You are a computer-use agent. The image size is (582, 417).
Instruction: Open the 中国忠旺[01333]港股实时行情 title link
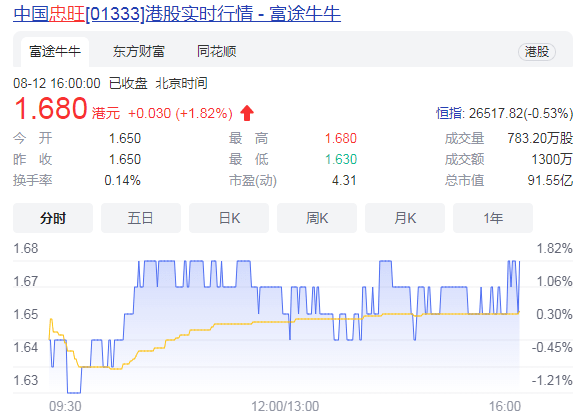tap(177, 14)
